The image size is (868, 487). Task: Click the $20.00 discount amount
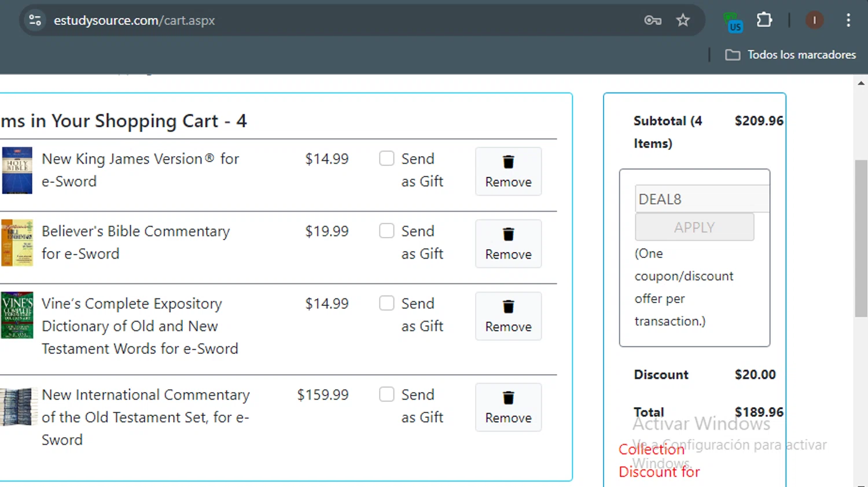pyautogui.click(x=755, y=375)
